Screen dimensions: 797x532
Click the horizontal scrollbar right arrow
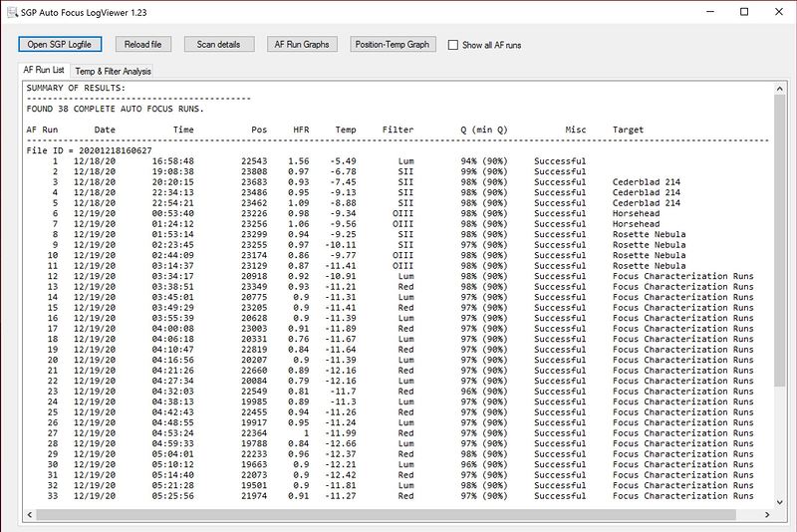767,515
